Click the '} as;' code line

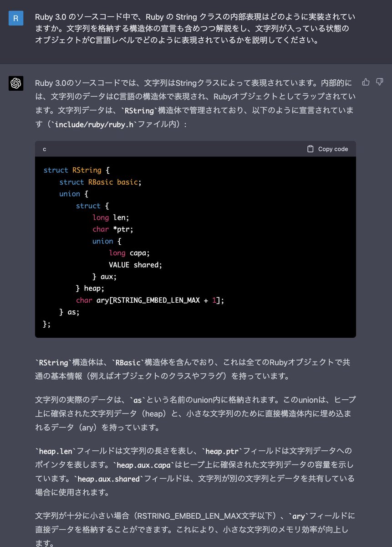[x=70, y=312]
